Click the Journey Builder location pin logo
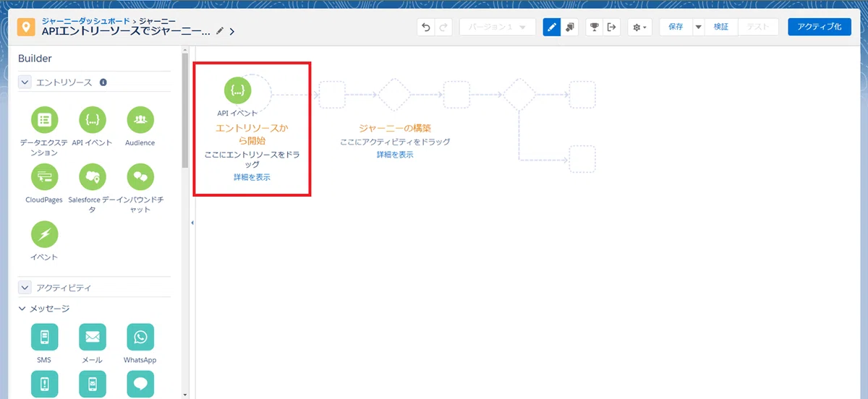Screen dimensions: 868x399 27,27
